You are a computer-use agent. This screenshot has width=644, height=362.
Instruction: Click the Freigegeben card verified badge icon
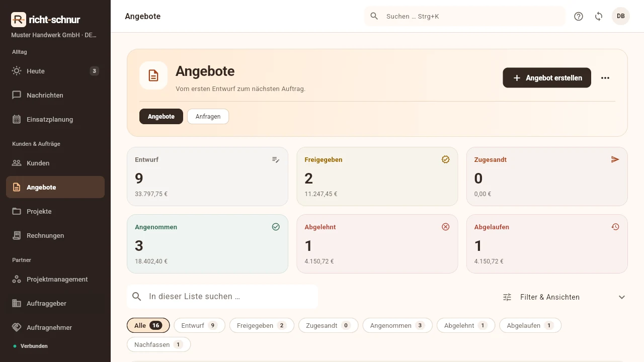[445, 159]
